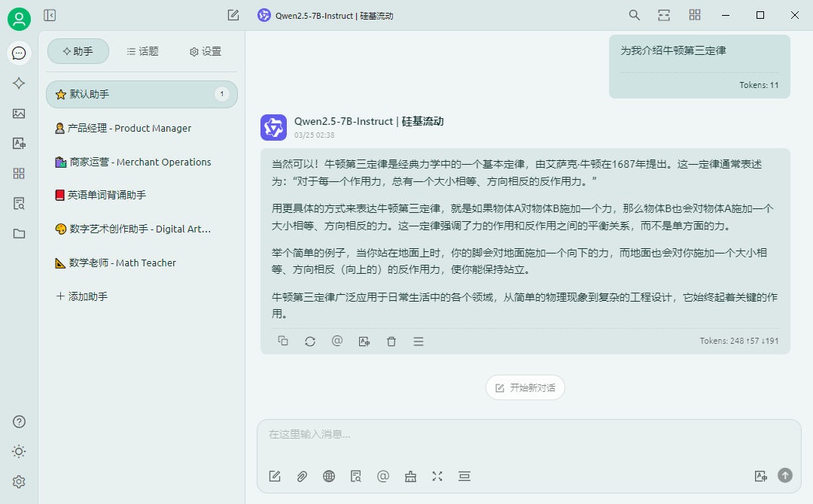The image size is (813, 504).
Task: Start a new conversation with 开始新对话
Action: pos(525,387)
